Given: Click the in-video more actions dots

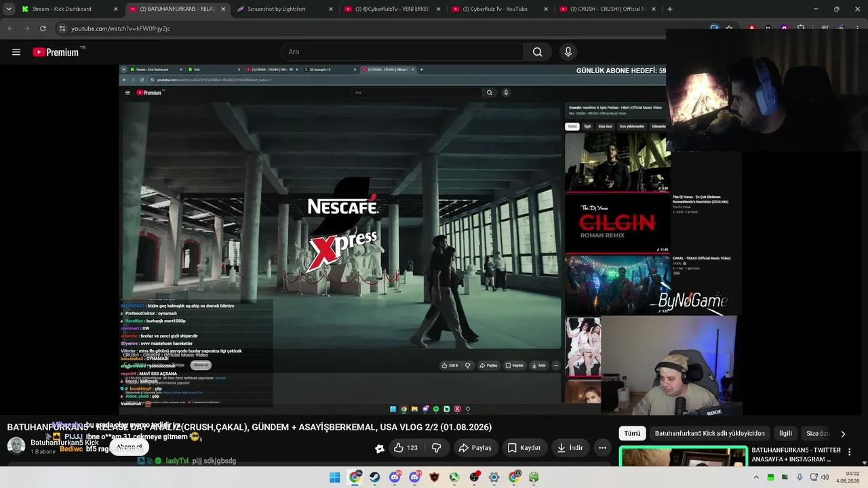Looking at the screenshot, I should (x=556, y=365).
